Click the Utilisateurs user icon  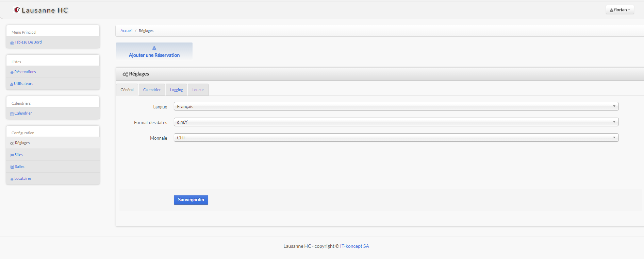[x=12, y=84]
